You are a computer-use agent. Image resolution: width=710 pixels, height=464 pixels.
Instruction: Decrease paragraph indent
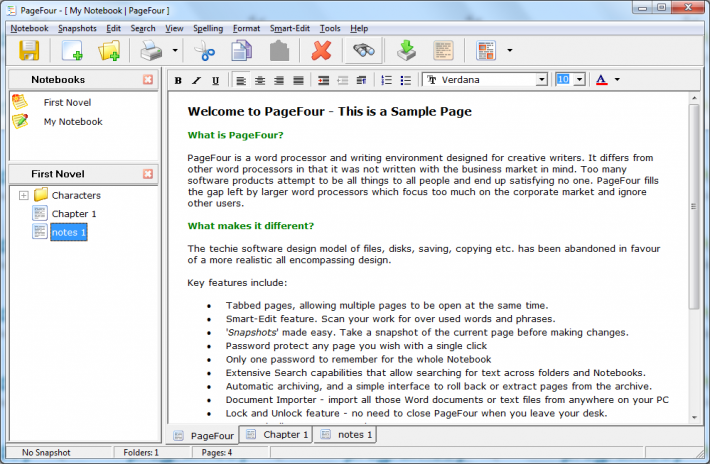342,80
